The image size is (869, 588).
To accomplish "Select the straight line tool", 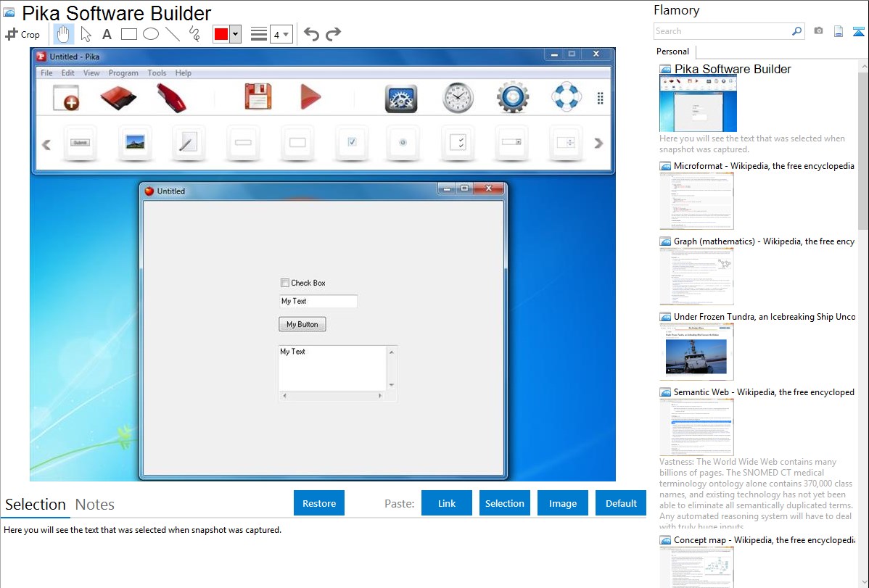I will [x=172, y=34].
